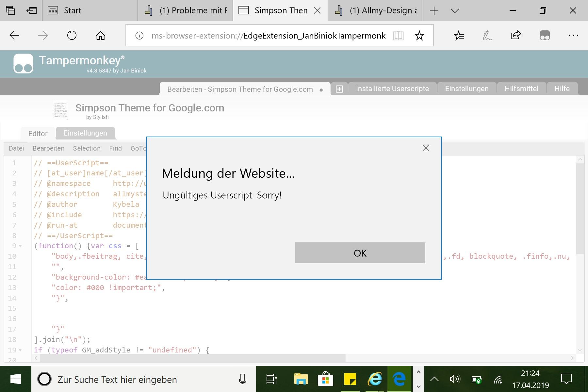This screenshot has width=588, height=392.
Task: Show hidden system tray icons
Action: click(x=434, y=379)
